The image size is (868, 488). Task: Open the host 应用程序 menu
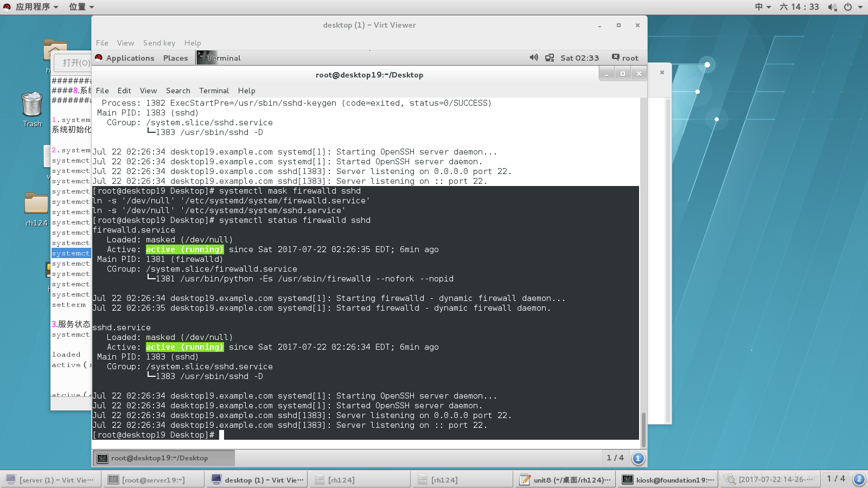(x=36, y=7)
